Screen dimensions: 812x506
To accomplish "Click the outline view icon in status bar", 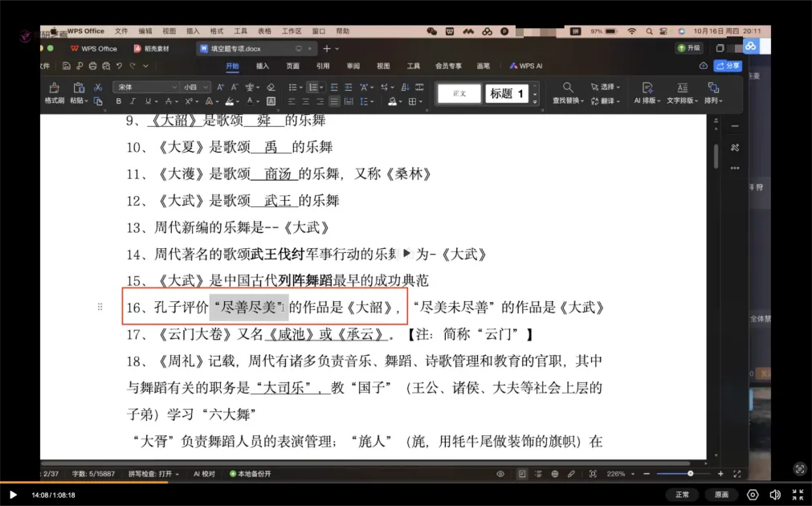I will 539,474.
